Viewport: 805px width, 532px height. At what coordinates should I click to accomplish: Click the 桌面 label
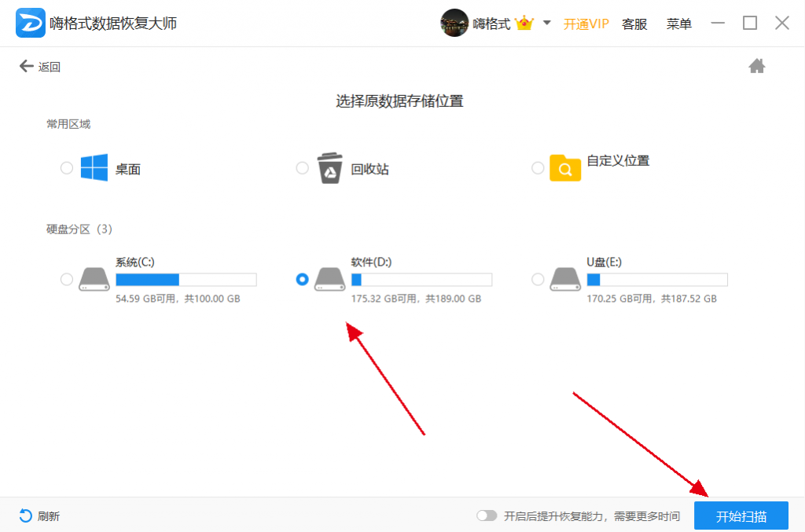pyautogui.click(x=128, y=169)
